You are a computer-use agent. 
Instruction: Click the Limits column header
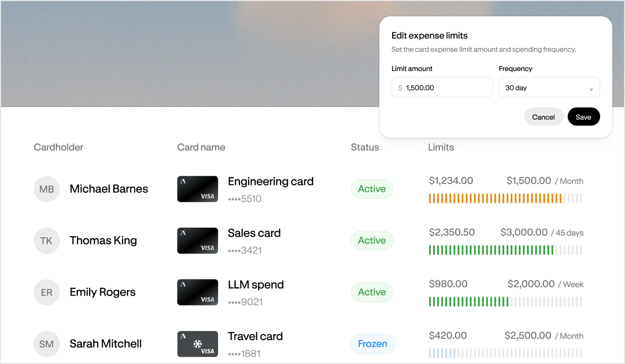[441, 148]
